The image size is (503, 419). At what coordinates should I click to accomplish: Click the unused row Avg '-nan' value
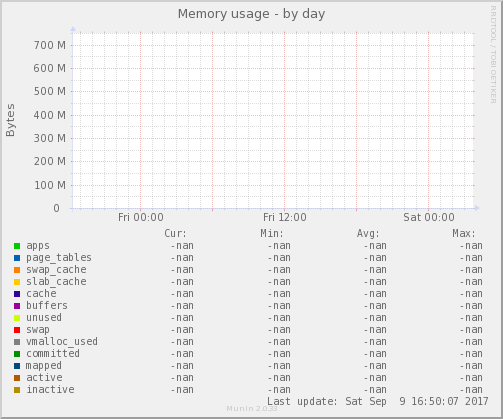coord(375,318)
